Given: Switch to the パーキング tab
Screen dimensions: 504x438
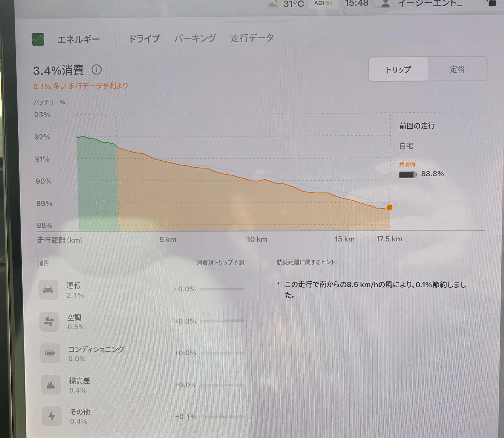Looking at the screenshot, I should pos(195,38).
